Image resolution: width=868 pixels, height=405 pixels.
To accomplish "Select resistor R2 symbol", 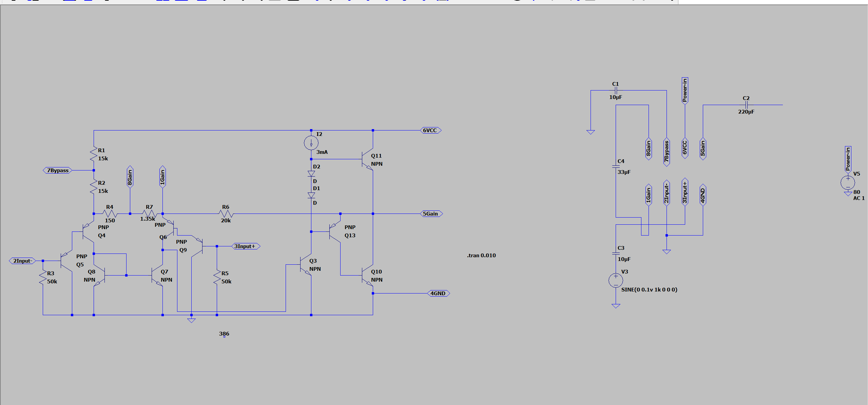I will 94,186.
